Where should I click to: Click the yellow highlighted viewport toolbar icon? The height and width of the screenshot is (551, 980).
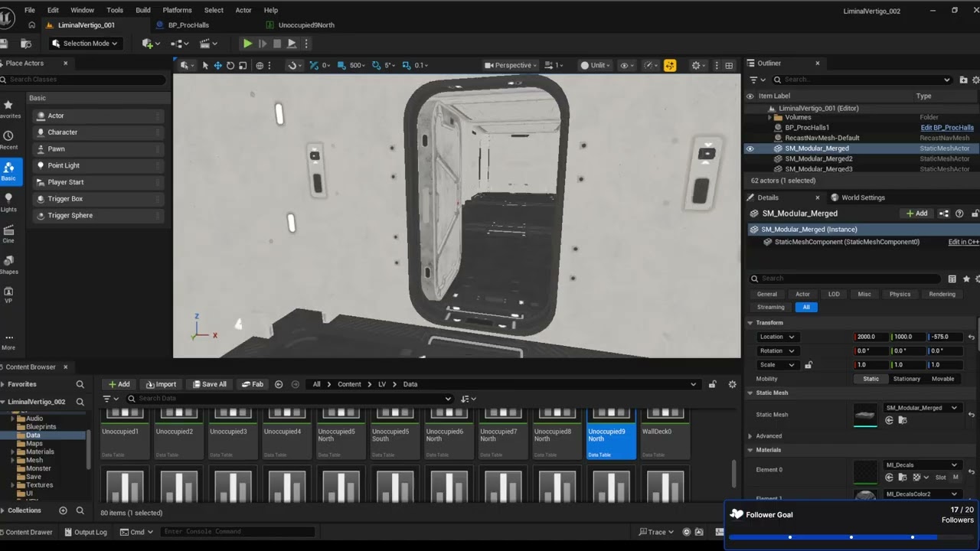pos(670,65)
